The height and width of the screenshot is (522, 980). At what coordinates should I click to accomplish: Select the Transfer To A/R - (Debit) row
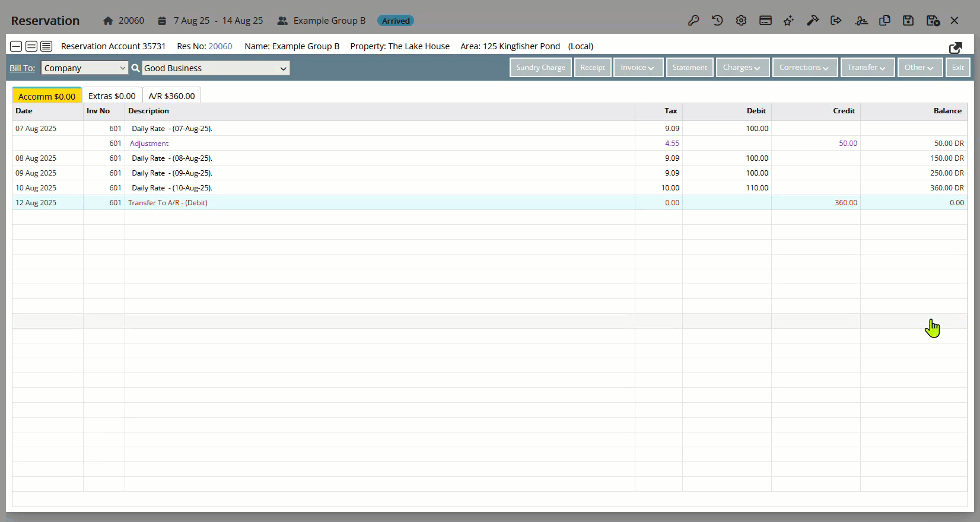[x=489, y=202]
